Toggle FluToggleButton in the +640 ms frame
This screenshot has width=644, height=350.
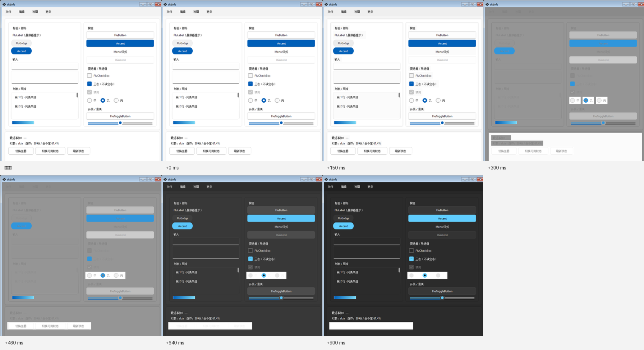pos(281,291)
